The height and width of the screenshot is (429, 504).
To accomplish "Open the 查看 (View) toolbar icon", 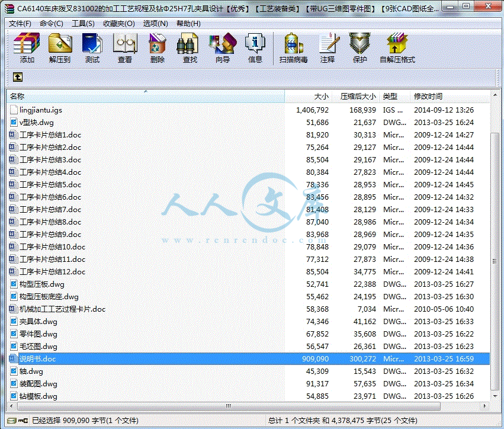I will (125, 43).
